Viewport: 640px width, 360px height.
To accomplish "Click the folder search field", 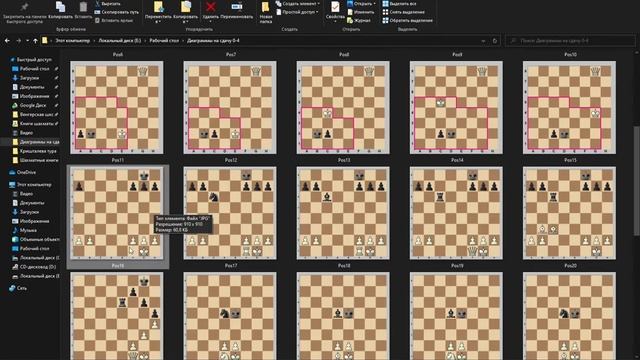I will [571, 41].
